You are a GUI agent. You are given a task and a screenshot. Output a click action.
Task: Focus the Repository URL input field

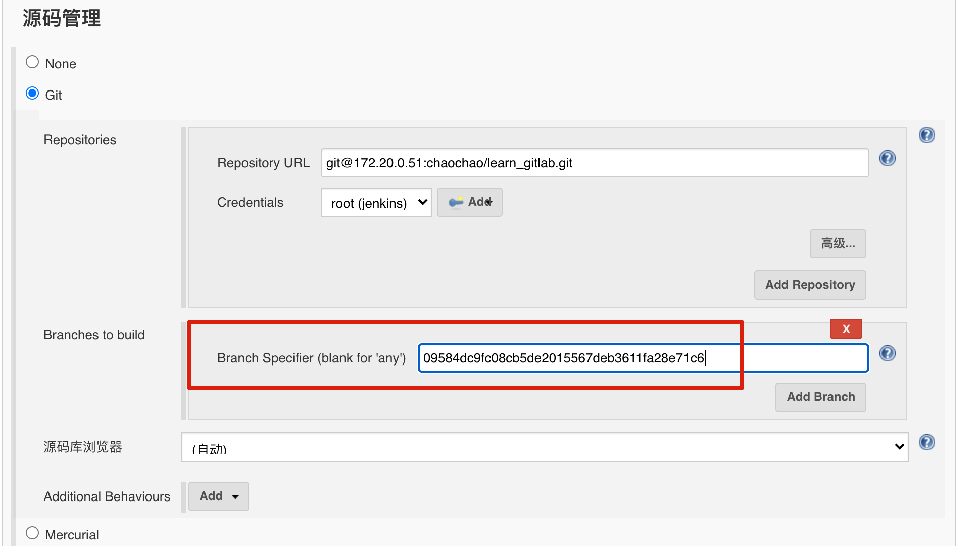[595, 163]
